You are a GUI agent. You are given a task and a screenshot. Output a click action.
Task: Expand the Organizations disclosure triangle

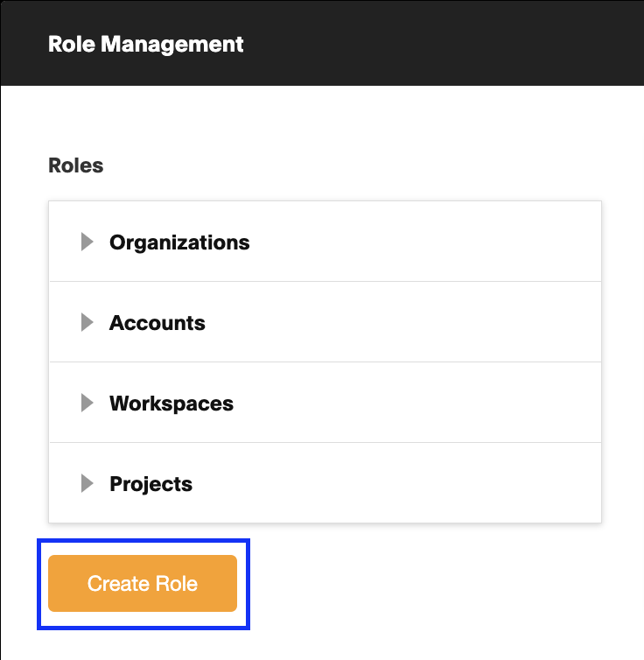tap(87, 242)
